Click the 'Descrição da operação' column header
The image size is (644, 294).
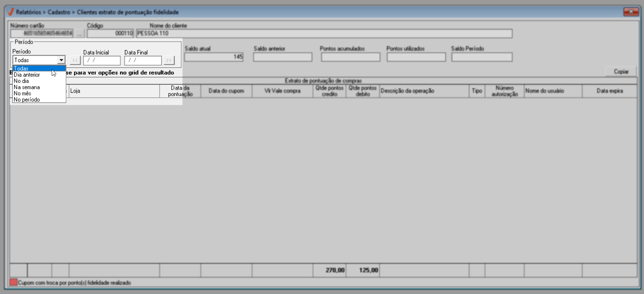point(424,91)
